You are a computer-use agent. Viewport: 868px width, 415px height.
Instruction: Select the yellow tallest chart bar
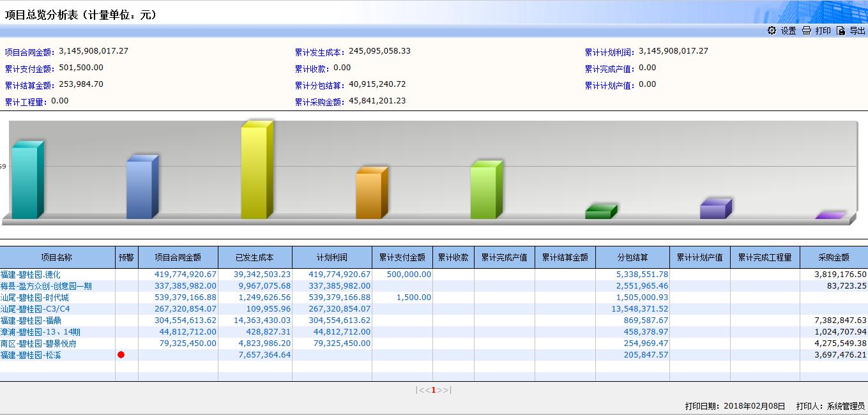[x=255, y=172]
